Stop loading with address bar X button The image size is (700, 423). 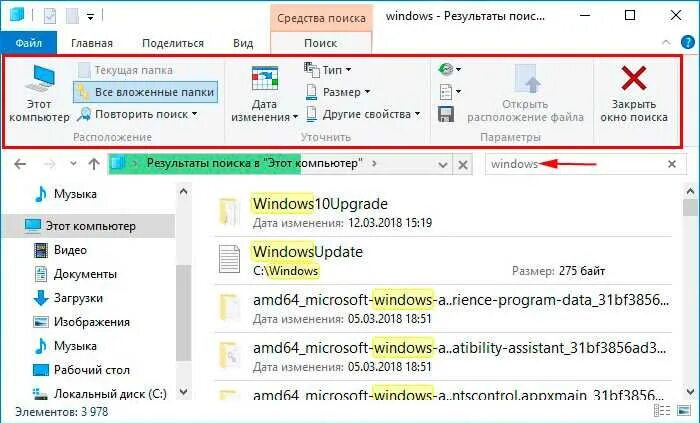click(x=463, y=165)
